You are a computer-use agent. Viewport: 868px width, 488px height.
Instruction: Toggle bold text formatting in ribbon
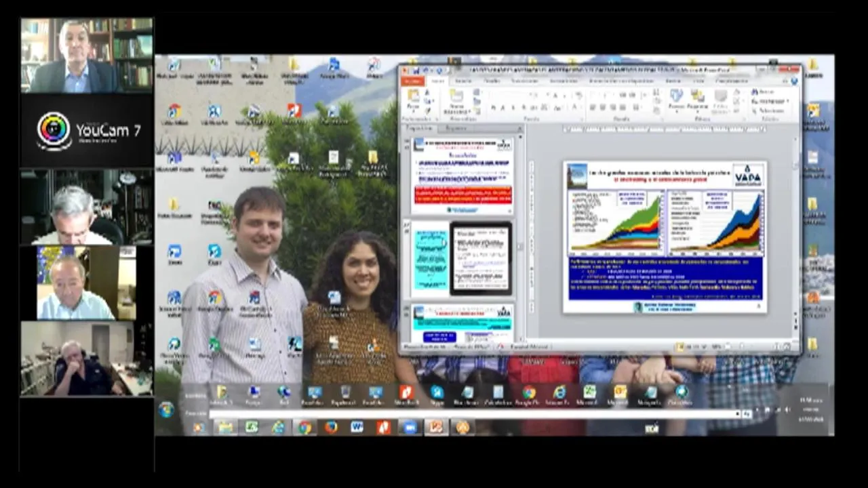point(493,108)
